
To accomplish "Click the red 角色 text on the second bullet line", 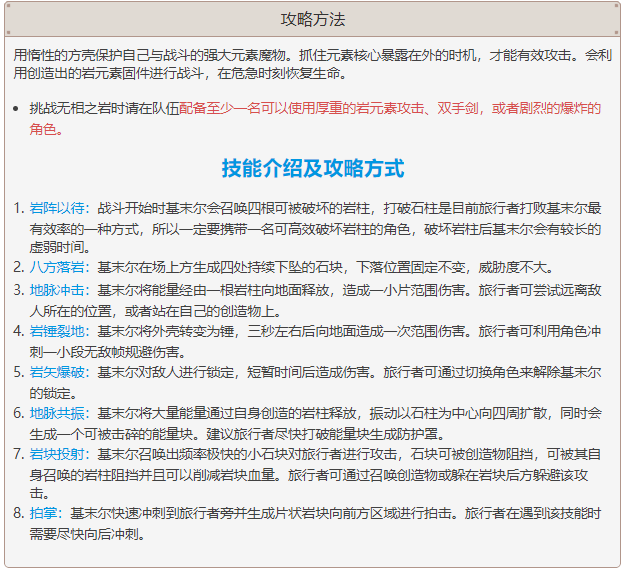I will 44,129.
